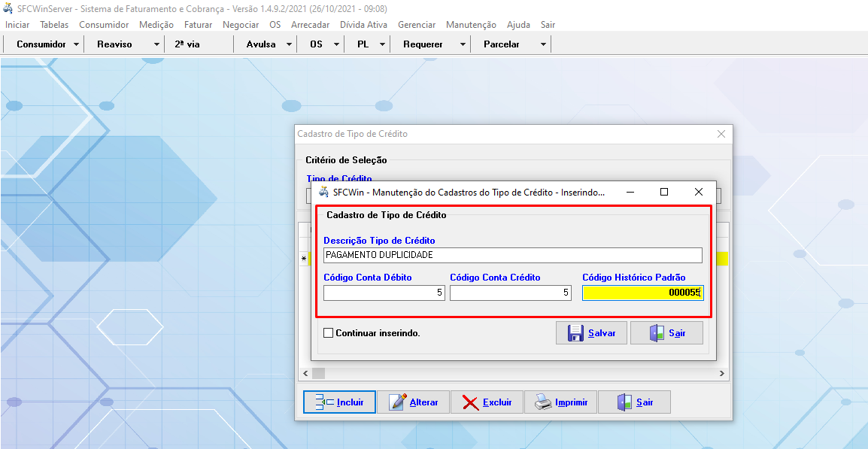The image size is (868, 449).
Task: Click the Imprimir printer icon
Action: tap(543, 402)
